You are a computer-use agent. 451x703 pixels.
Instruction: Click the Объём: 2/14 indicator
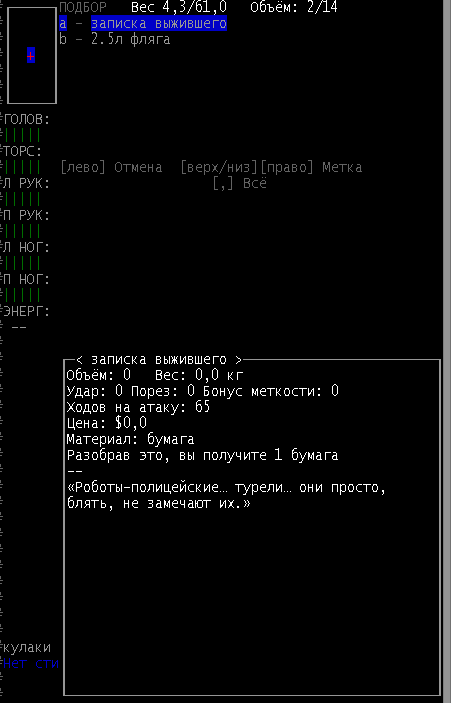pos(294,7)
